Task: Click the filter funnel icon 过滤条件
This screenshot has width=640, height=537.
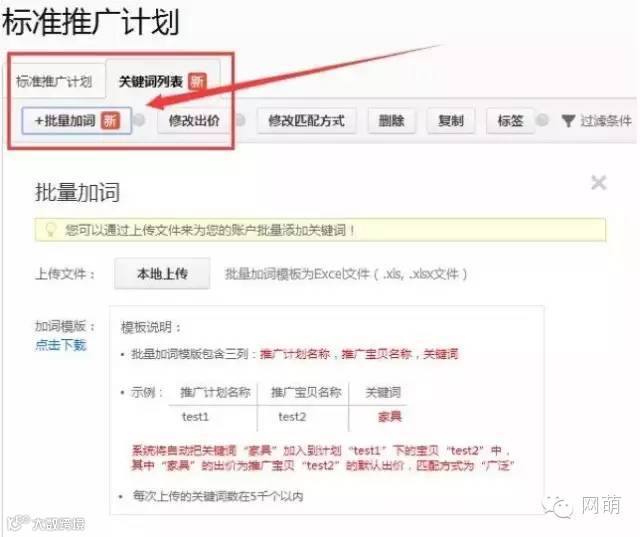Action: click(568, 121)
